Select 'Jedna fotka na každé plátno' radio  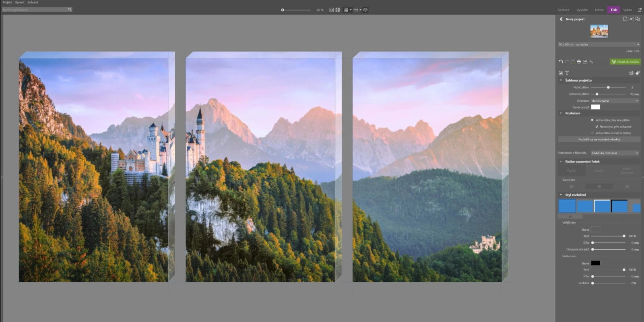click(x=592, y=133)
